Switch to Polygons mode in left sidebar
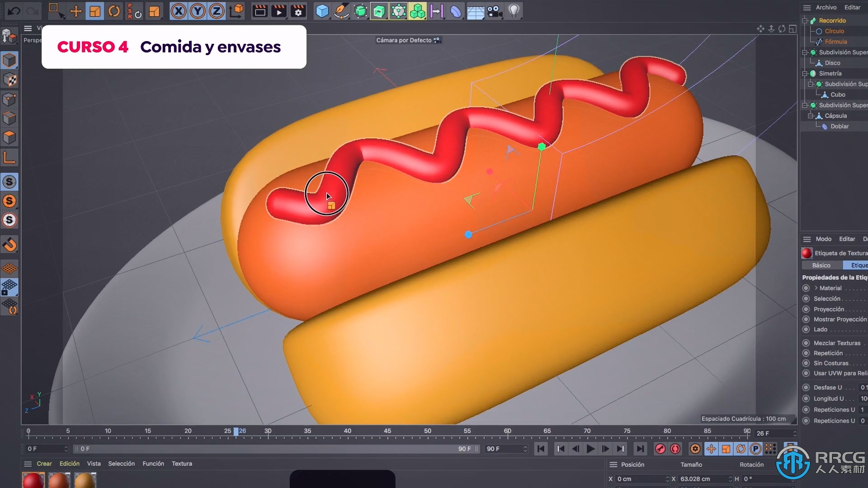868x488 pixels. [x=9, y=137]
